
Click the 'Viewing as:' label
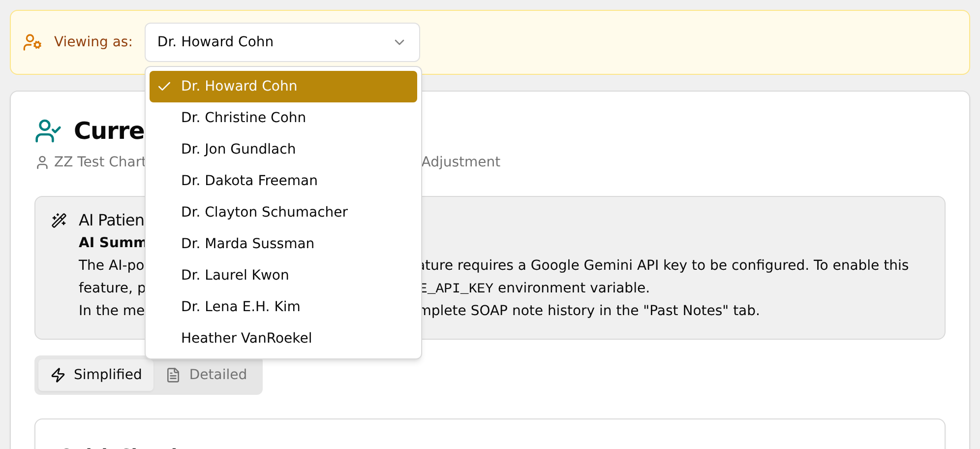point(93,42)
